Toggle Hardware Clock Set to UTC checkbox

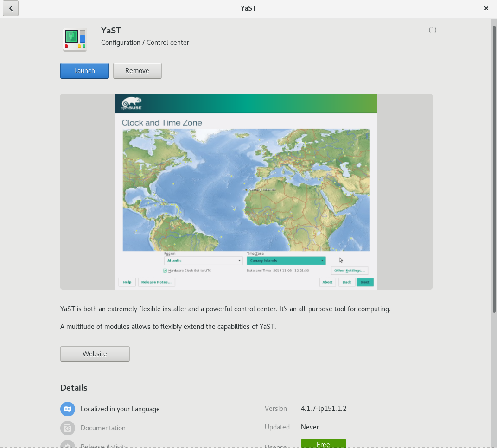(x=165, y=271)
